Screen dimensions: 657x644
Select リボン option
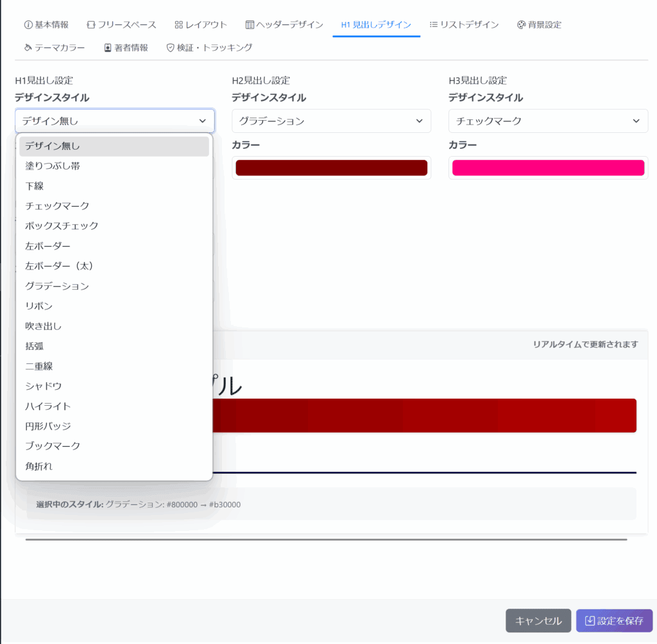(x=114, y=306)
